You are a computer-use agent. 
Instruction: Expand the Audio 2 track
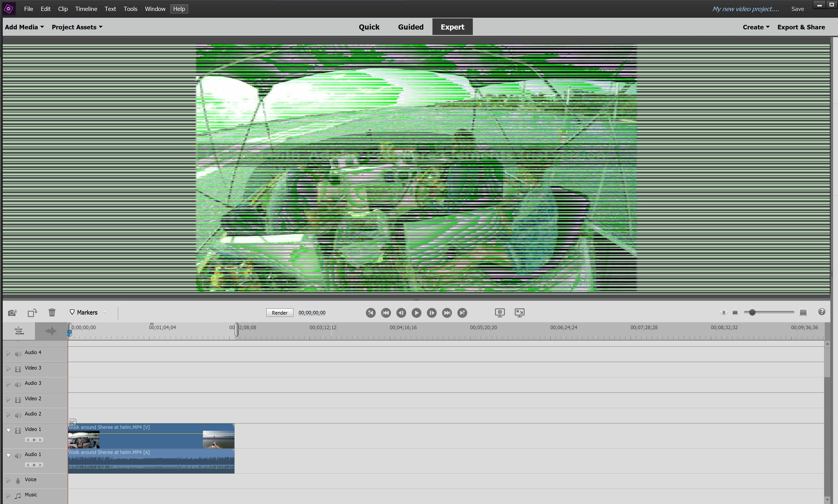click(9, 415)
